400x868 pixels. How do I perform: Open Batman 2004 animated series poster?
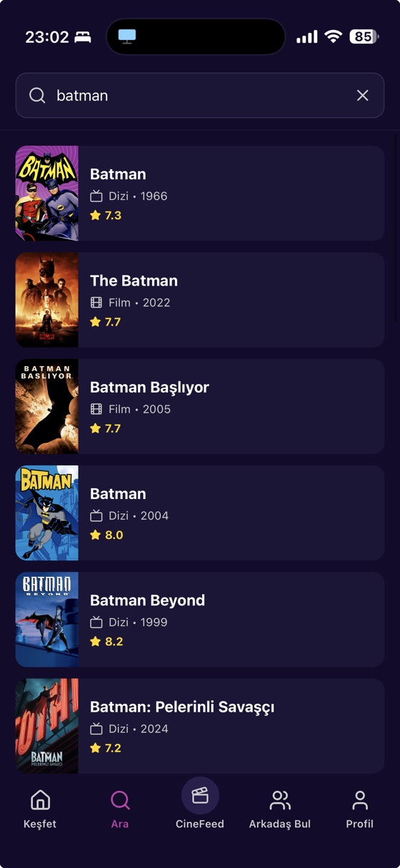[x=47, y=513]
